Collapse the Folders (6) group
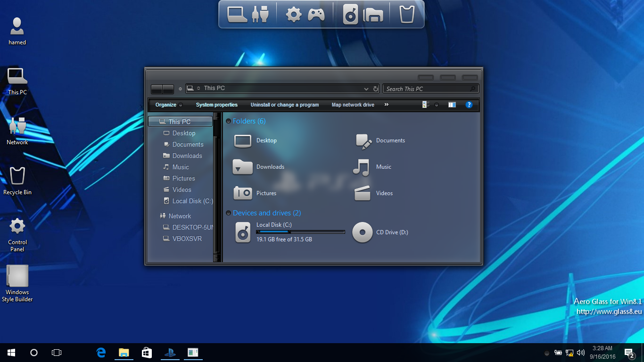 pyautogui.click(x=229, y=121)
